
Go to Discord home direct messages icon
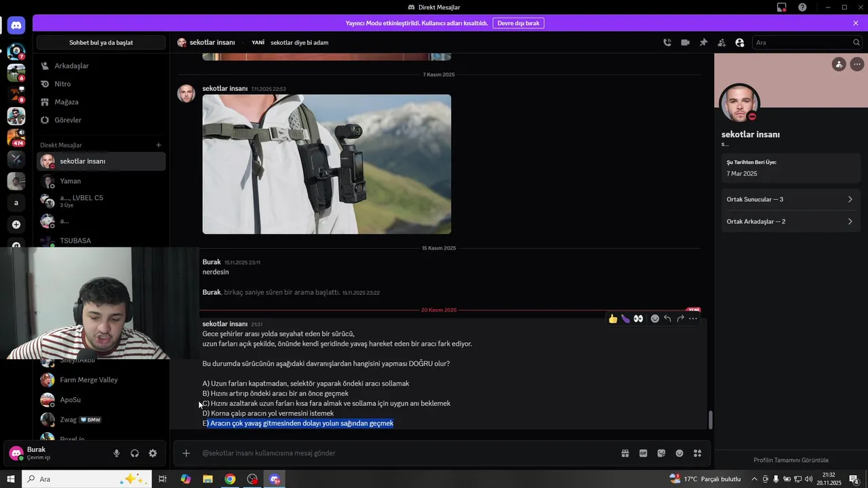pos(16,26)
